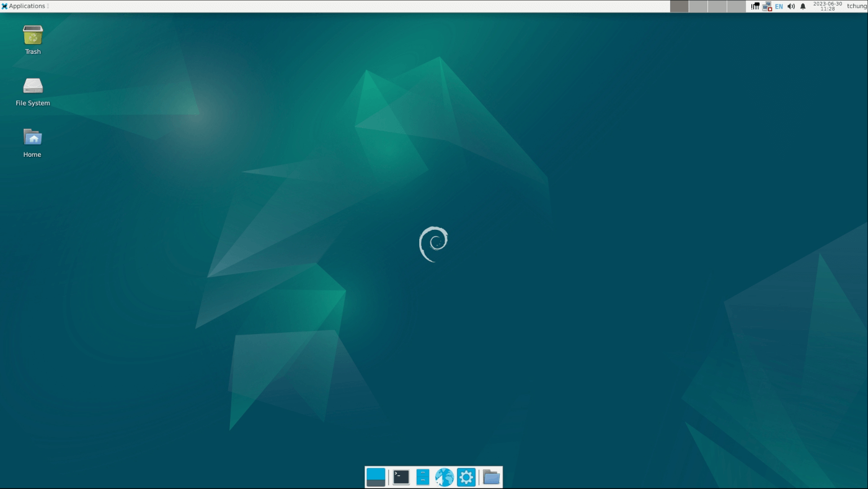The width and height of the screenshot is (868, 489).
Task: Start the web browser from the dock
Action: point(444,477)
